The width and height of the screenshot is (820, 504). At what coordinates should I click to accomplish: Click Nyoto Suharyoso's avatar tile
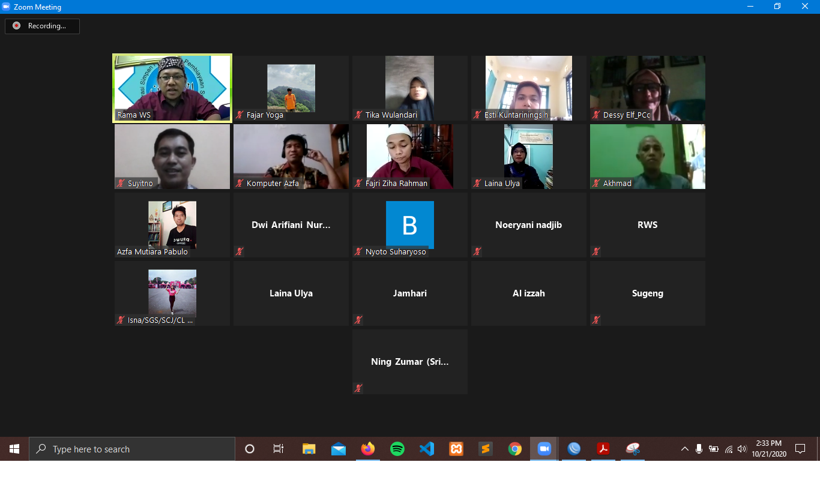click(x=410, y=225)
